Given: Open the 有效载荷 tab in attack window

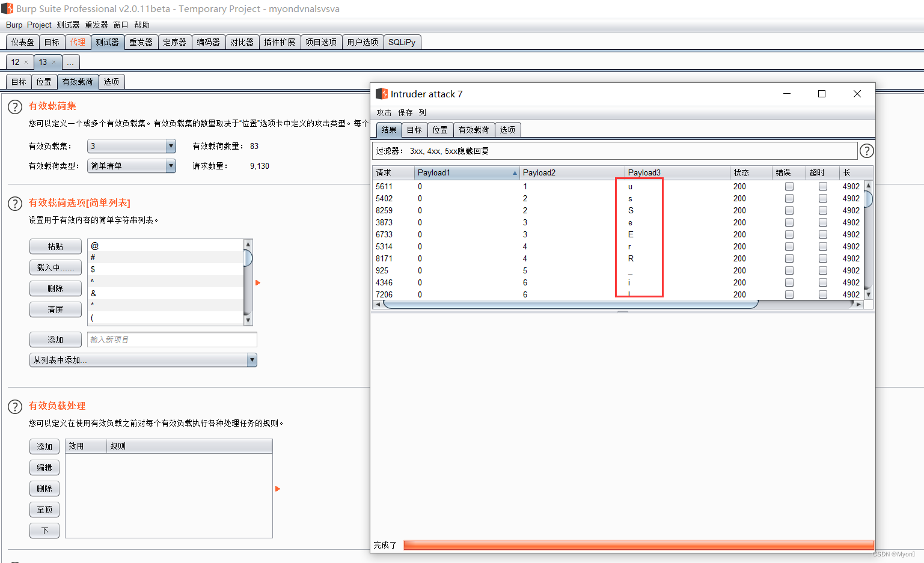Looking at the screenshot, I should (x=474, y=130).
